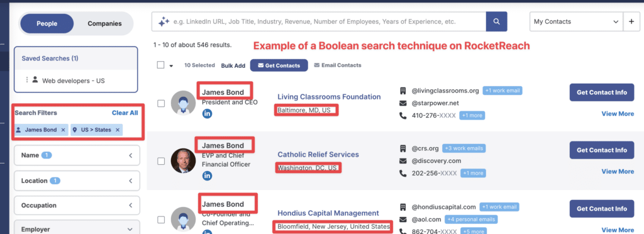
Task: Click avatar of James Bond President and CEO
Action: (x=183, y=103)
